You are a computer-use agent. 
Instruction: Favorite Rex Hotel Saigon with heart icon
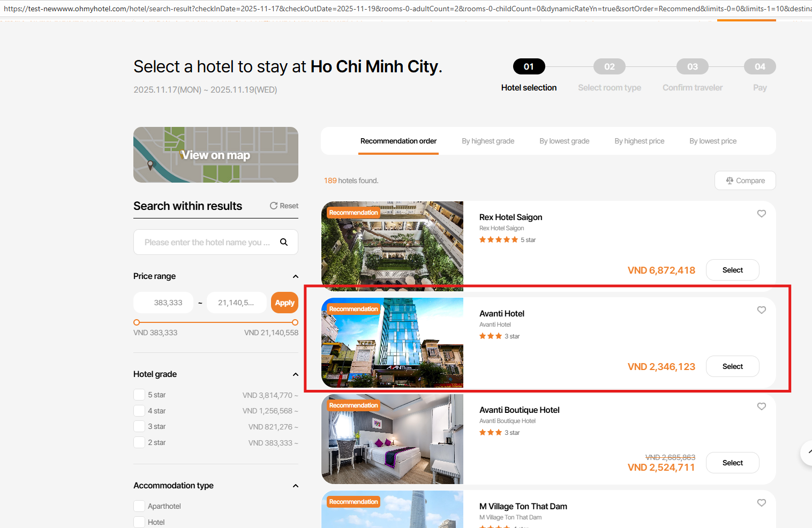[x=761, y=214]
